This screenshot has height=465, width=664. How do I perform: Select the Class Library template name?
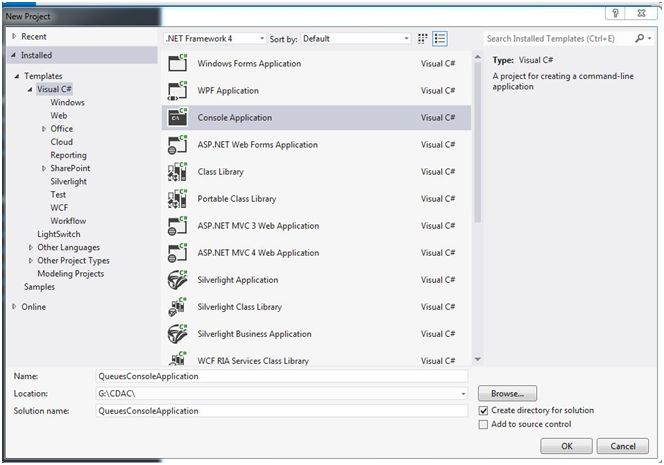click(220, 172)
